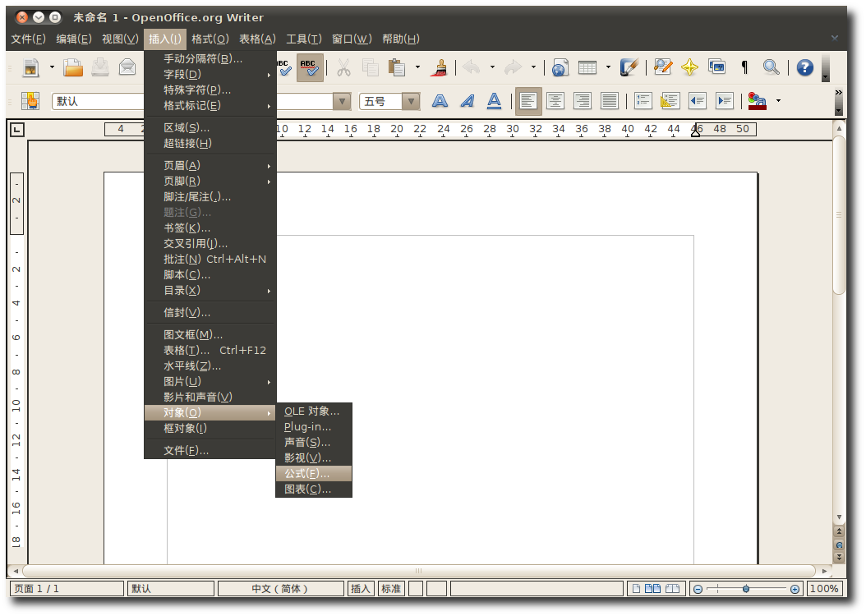Image resolution: width=866 pixels, height=616 pixels.
Task: Click the Format Paintbrush icon
Action: 440,68
